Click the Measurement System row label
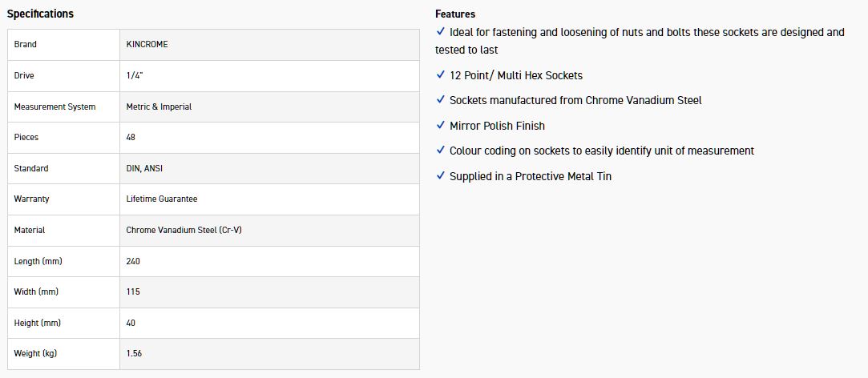 click(x=55, y=107)
